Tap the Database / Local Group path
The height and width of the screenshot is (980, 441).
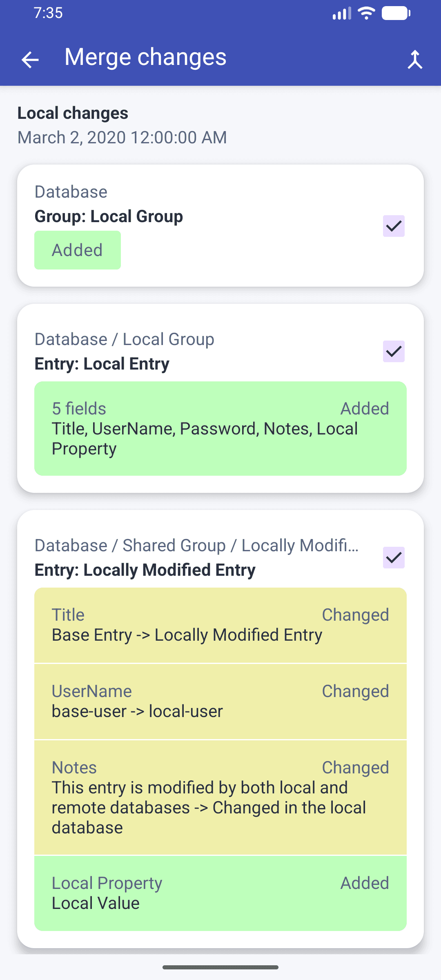point(125,339)
